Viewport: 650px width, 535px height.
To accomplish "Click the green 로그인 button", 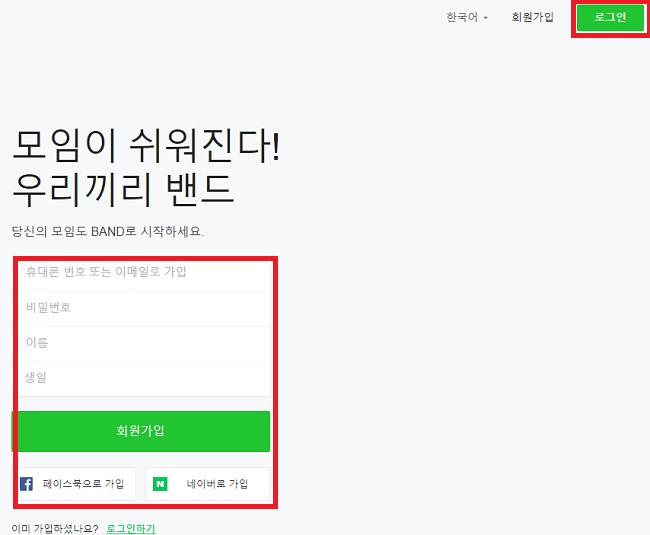I will (610, 17).
